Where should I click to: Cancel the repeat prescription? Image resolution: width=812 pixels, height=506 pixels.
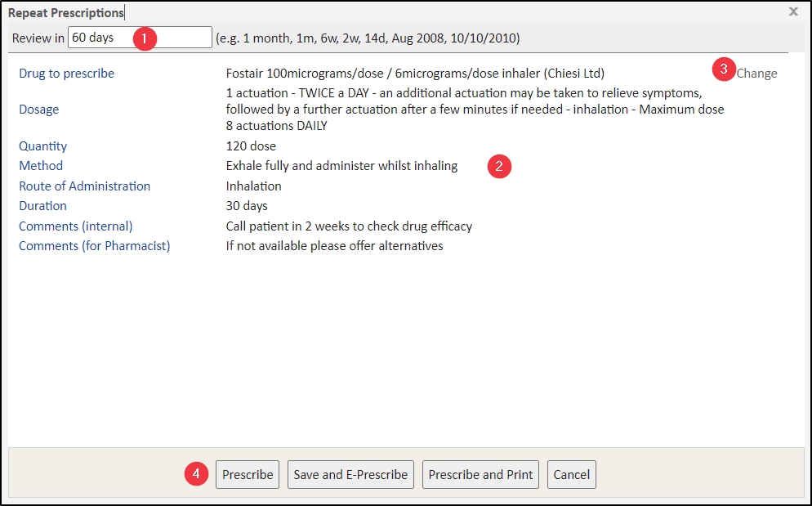571,475
